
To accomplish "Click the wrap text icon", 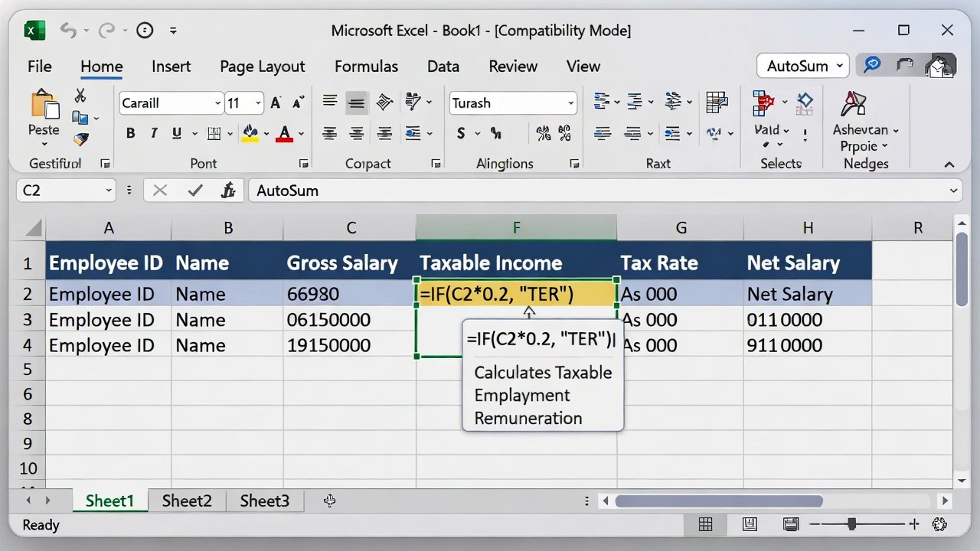I will (x=413, y=101).
